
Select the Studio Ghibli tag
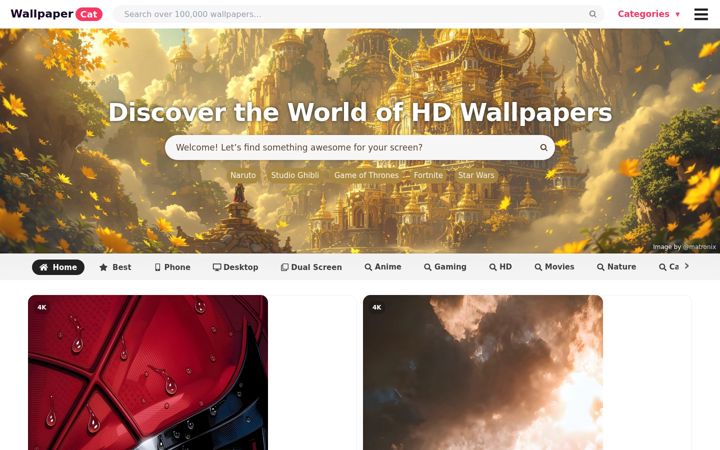pos(295,175)
